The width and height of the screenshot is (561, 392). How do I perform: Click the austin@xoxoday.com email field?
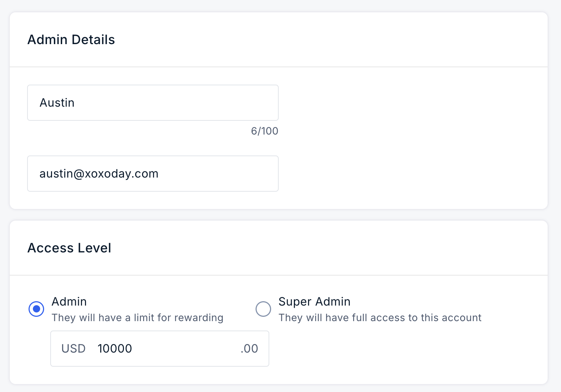153,174
